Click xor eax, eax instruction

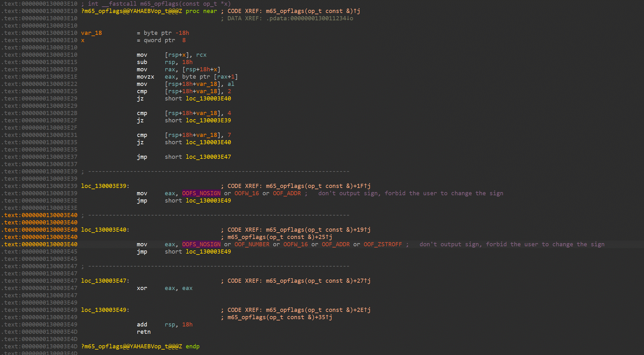[x=142, y=288]
